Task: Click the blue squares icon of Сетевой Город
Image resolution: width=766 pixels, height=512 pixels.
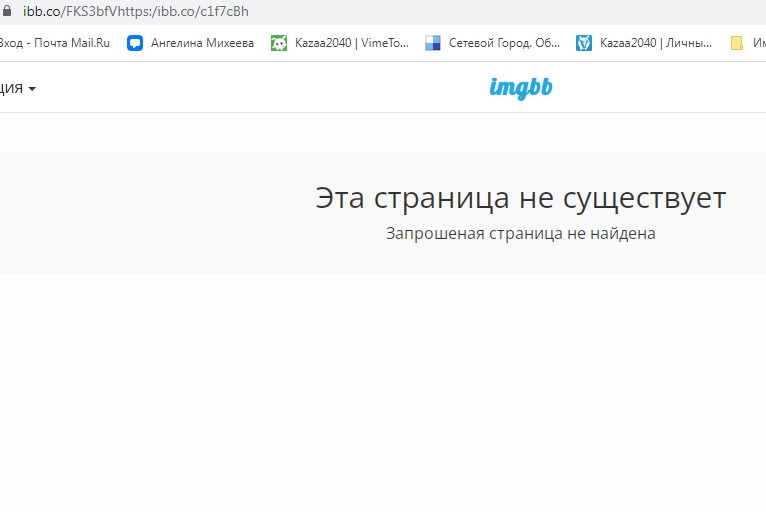Action: click(433, 43)
